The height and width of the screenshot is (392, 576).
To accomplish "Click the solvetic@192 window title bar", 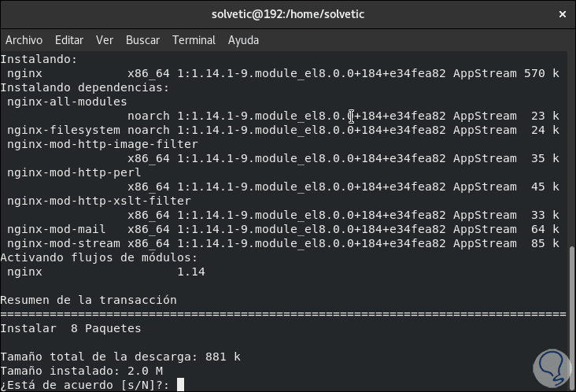I will 288,14.
